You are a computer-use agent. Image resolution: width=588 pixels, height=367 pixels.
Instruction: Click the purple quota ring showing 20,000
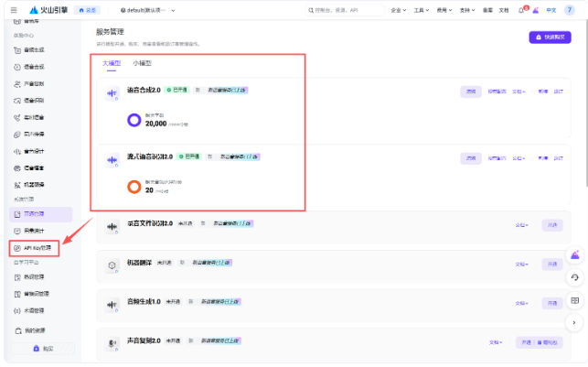[x=134, y=120]
